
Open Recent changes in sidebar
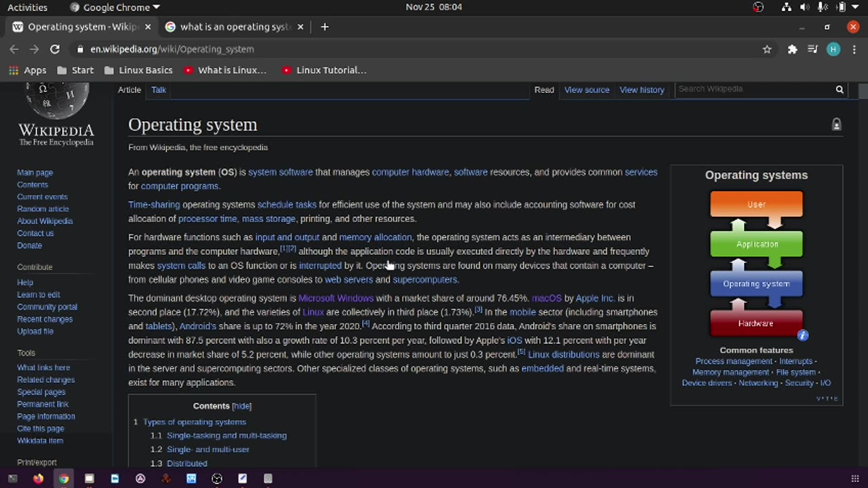pos(45,319)
